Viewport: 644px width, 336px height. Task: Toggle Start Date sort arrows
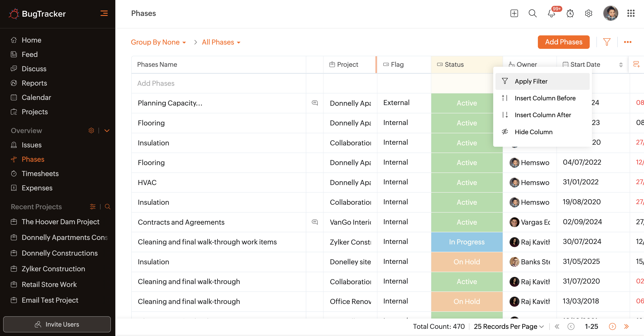[x=621, y=65]
